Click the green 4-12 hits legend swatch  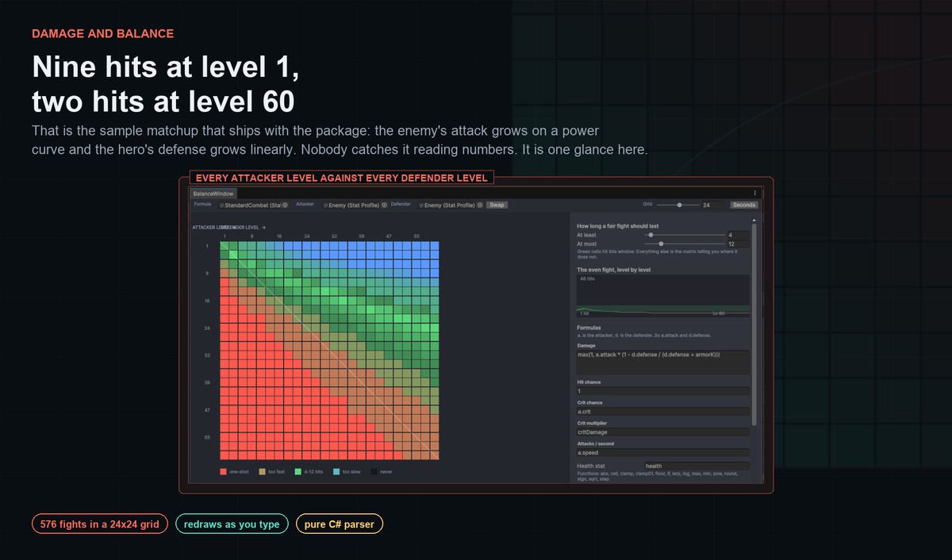tap(298, 471)
